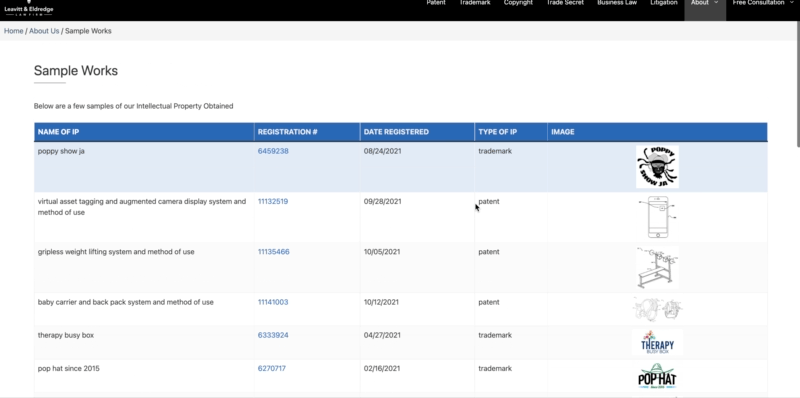
Task: Expand the Free Consultation dropdown
Action: point(763,3)
